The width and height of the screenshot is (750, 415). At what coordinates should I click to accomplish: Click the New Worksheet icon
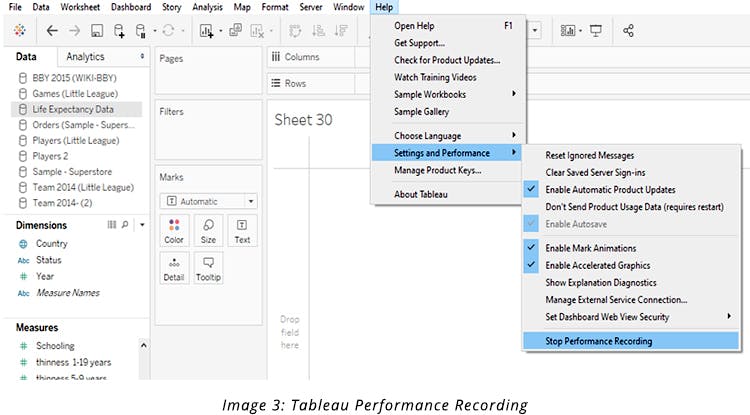206,31
